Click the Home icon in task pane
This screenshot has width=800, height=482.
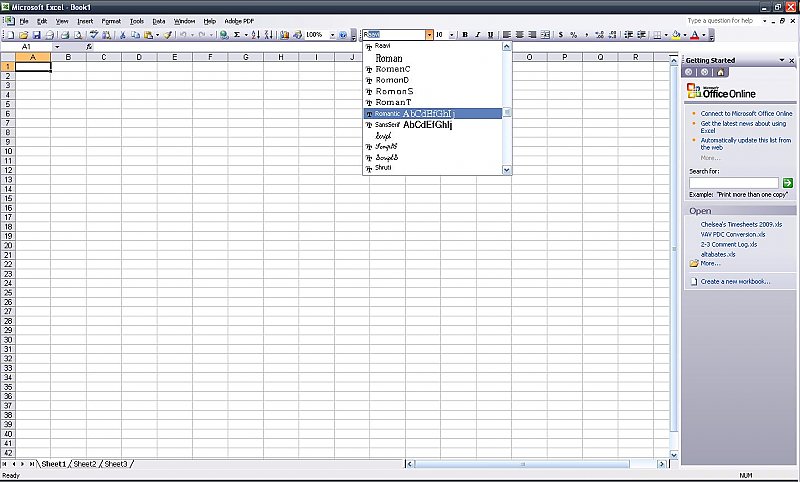[720, 72]
